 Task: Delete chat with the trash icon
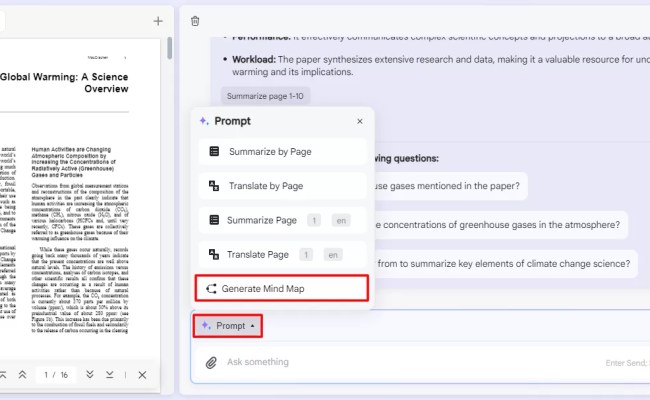pyautogui.click(x=195, y=21)
